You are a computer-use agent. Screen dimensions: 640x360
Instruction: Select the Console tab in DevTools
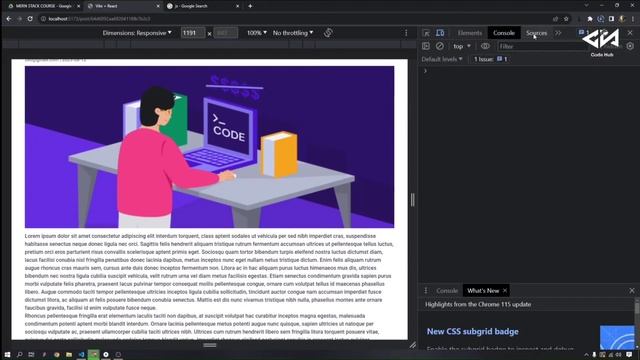[x=504, y=33]
